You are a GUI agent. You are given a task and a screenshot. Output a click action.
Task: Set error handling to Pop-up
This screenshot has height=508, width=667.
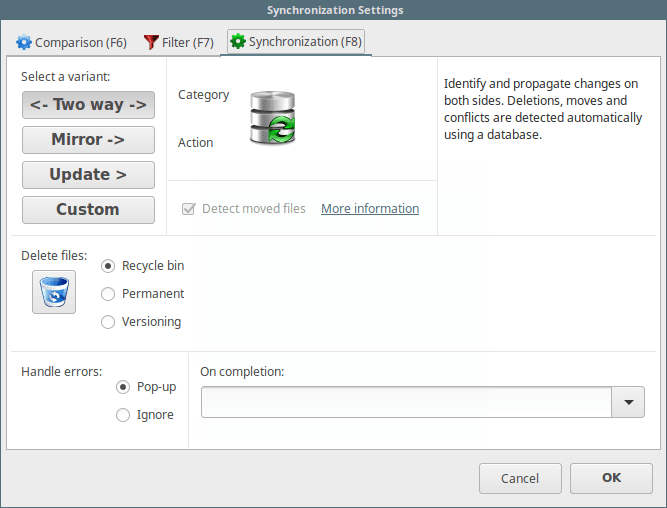(x=123, y=387)
